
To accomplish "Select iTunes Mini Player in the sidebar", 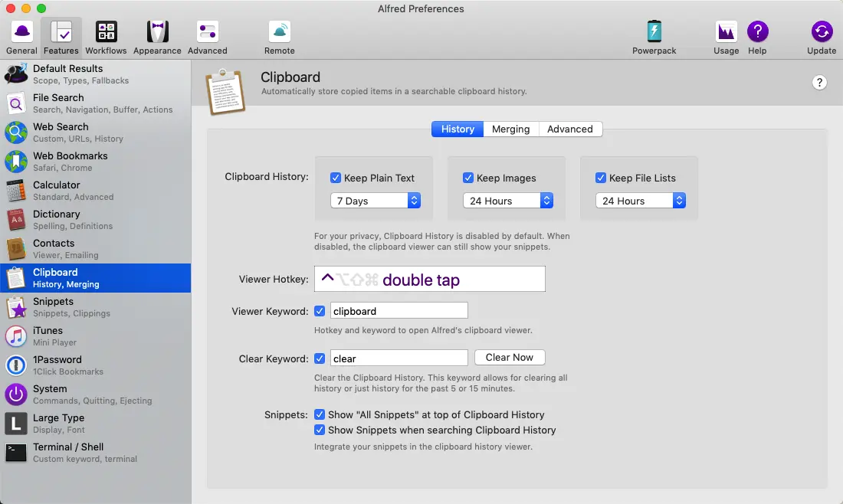I will click(x=96, y=335).
